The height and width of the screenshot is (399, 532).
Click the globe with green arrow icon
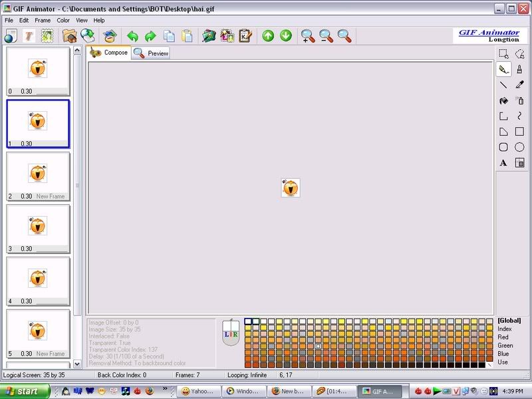88,36
